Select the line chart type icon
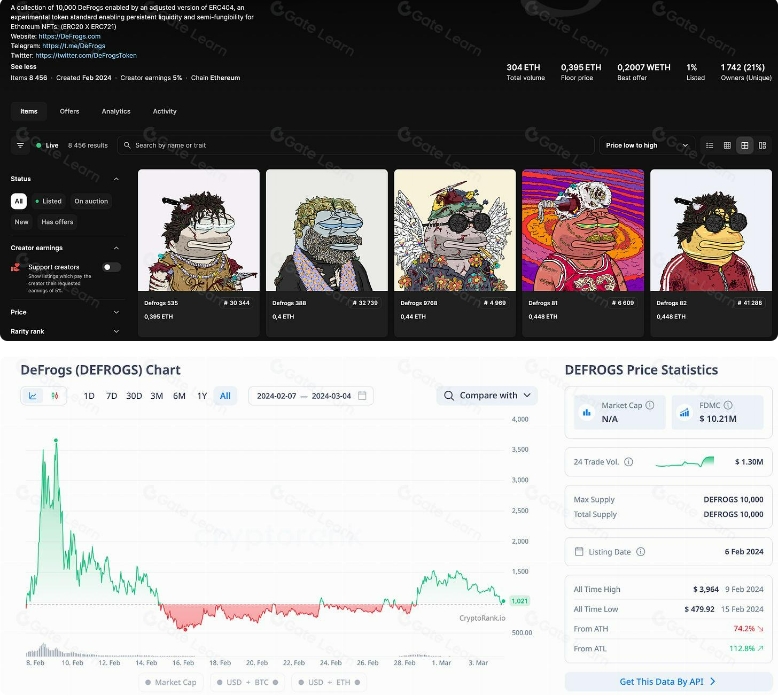This screenshot has height=696, width=779. (32, 396)
